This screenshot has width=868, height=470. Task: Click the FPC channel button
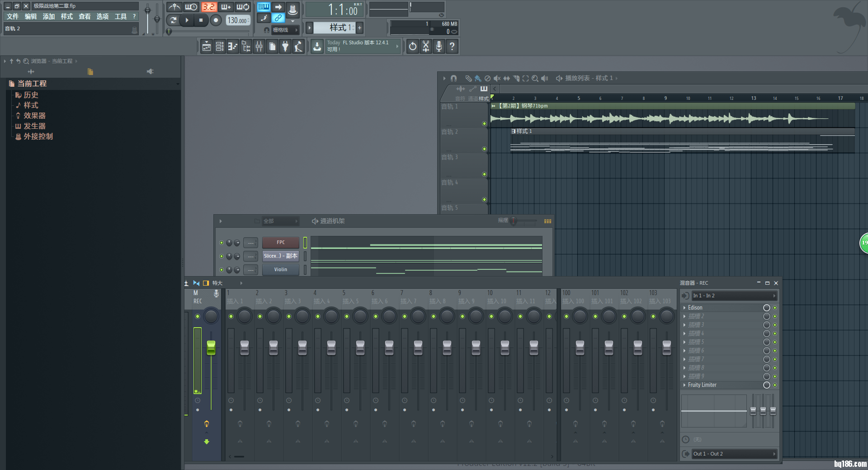click(x=281, y=243)
